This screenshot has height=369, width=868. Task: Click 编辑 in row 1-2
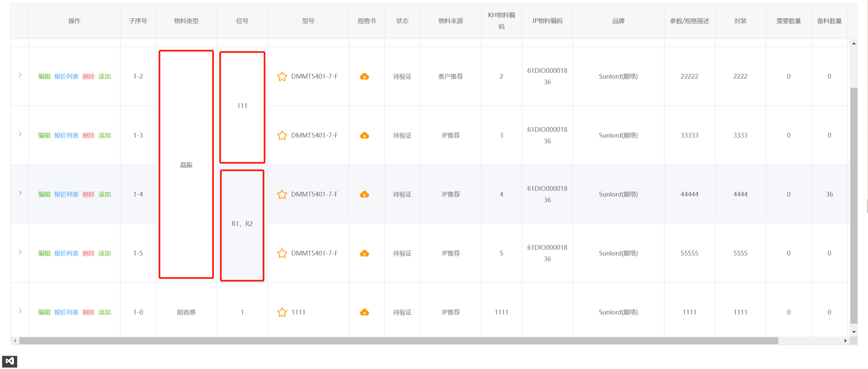tap(44, 77)
